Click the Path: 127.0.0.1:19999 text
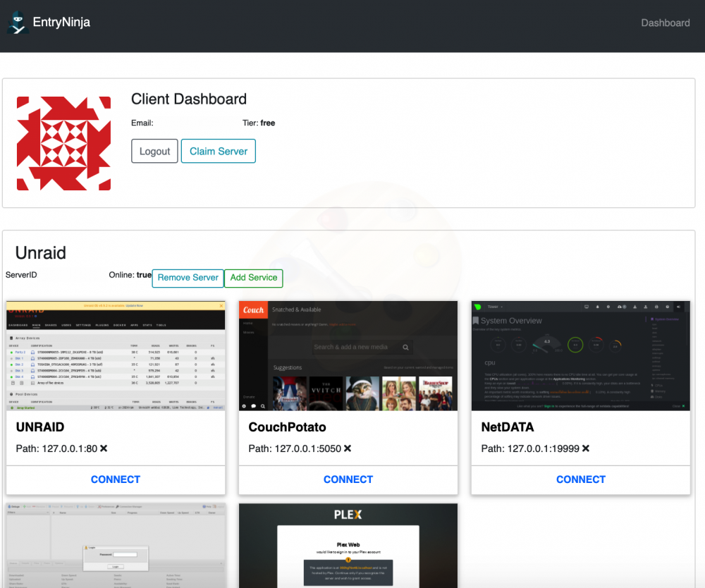 [530, 448]
